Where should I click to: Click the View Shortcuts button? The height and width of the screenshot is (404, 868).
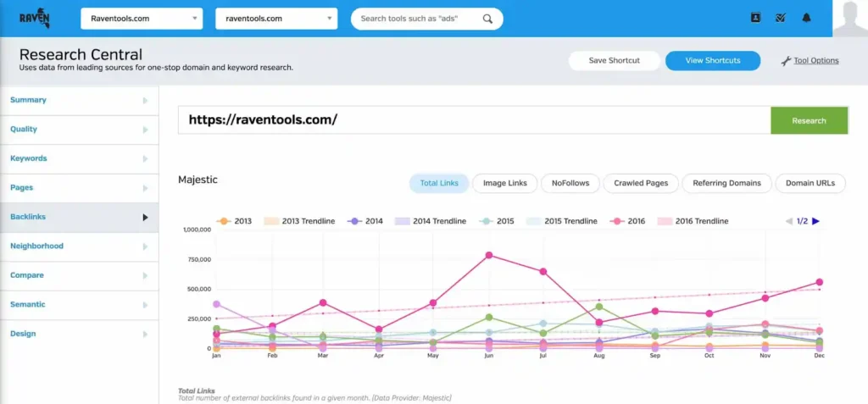[713, 61]
